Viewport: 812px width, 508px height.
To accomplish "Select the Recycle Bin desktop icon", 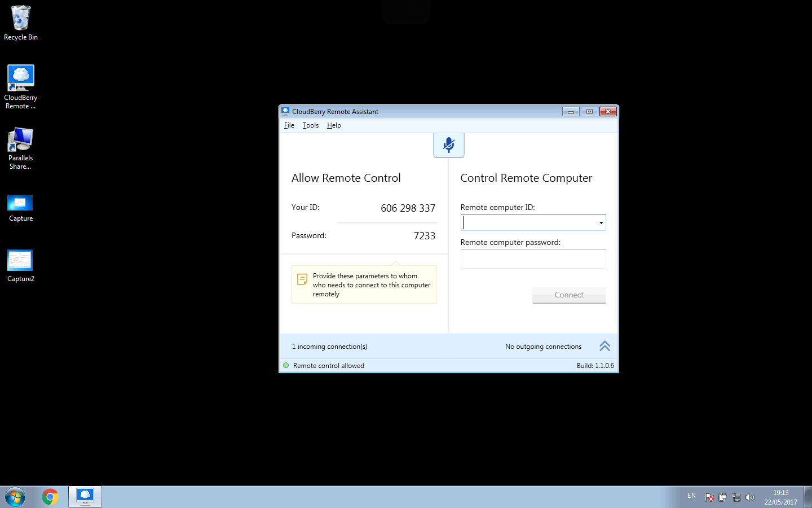I will (21, 23).
